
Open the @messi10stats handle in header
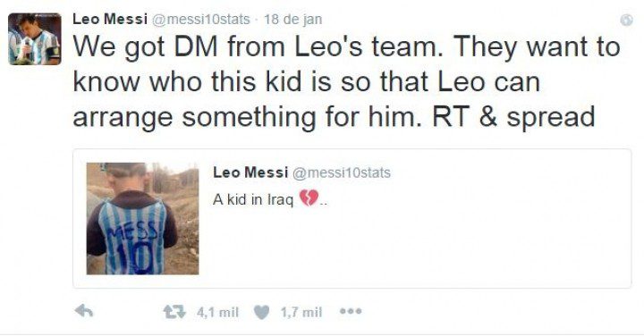(201, 20)
